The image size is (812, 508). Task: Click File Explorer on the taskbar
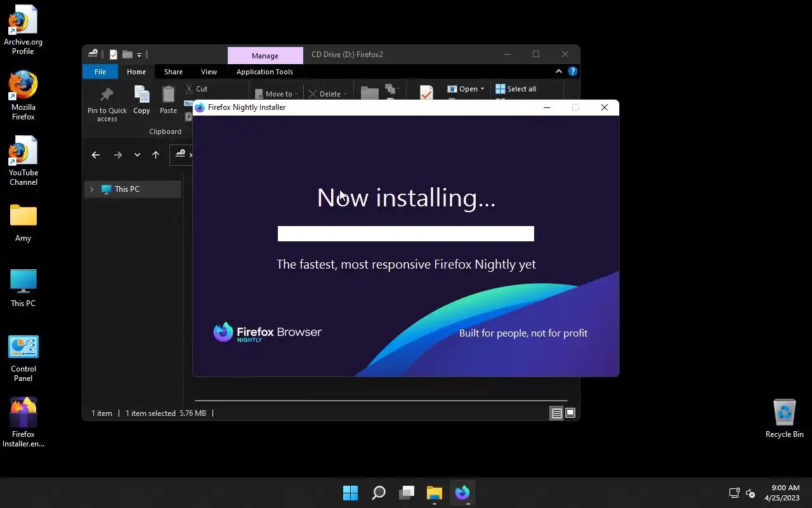click(435, 493)
